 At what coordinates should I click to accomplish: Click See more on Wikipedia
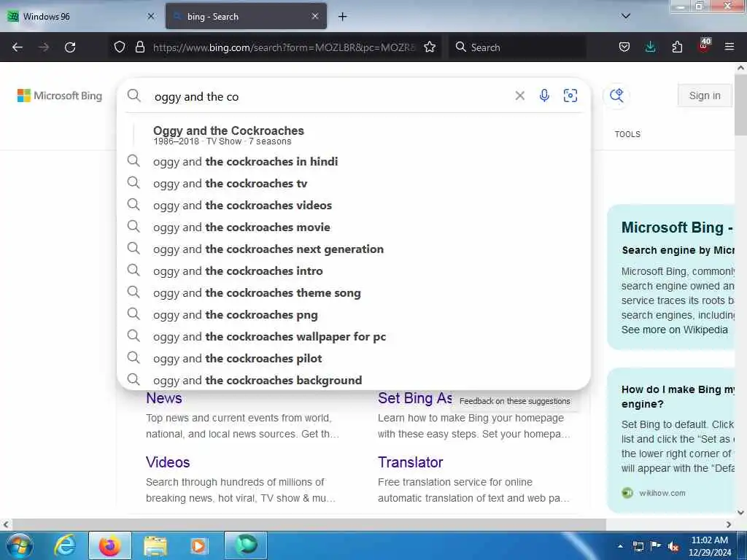click(x=674, y=330)
